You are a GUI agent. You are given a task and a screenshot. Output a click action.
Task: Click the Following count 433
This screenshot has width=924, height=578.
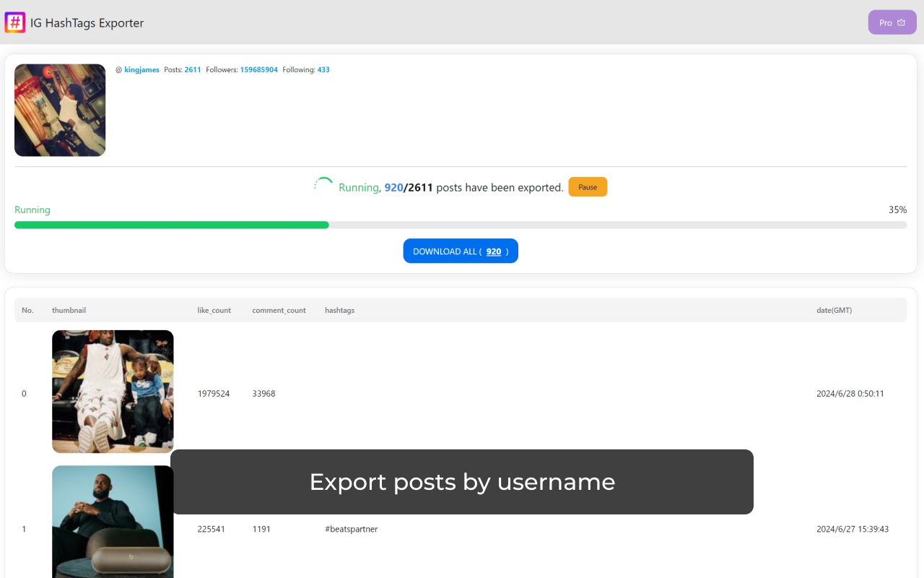pos(323,70)
